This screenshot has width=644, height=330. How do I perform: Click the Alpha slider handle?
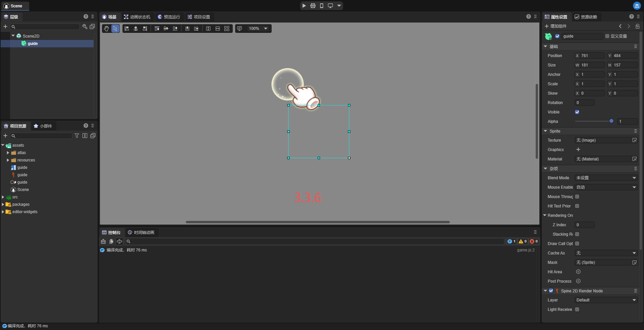611,121
